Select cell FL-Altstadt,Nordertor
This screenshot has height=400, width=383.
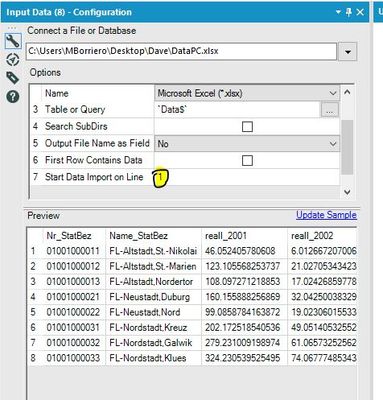point(153,282)
